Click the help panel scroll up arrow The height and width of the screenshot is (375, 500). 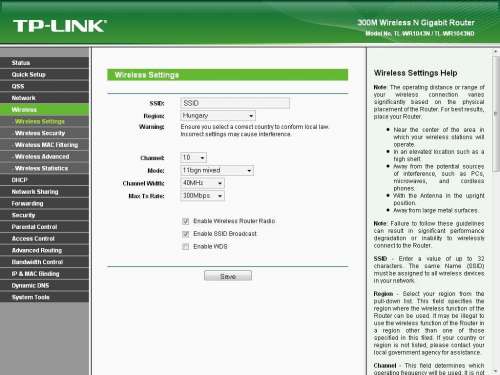pos(496,51)
